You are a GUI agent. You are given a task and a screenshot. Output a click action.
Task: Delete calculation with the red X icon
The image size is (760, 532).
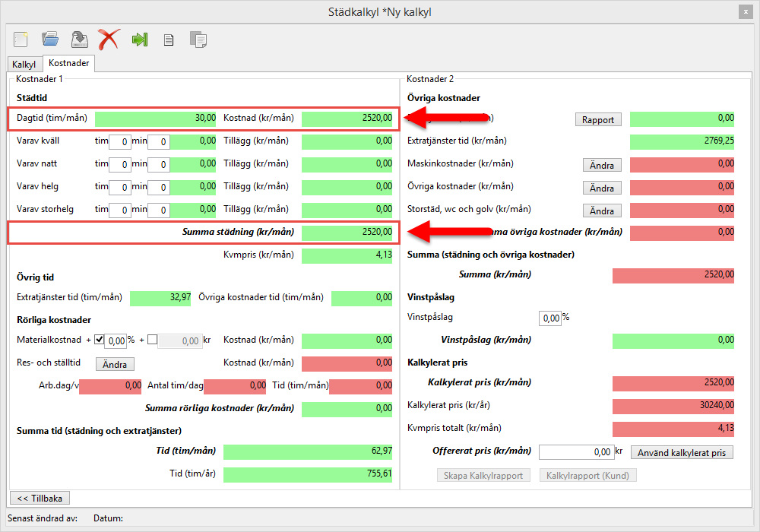tap(109, 39)
